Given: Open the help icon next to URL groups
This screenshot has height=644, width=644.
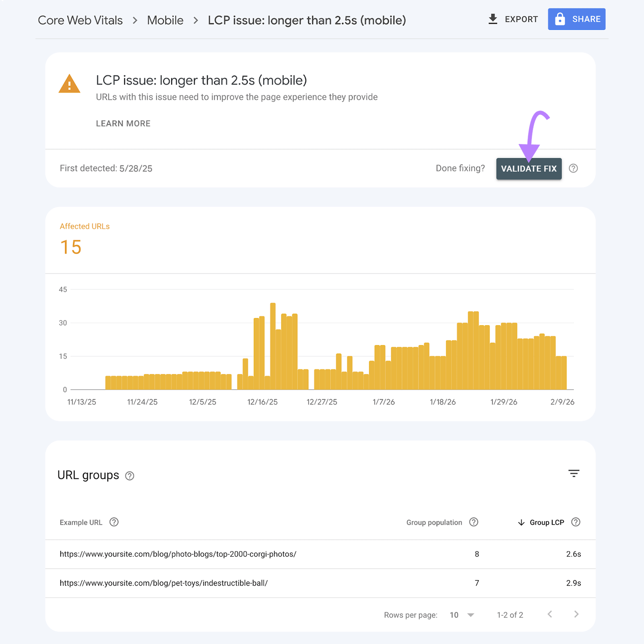Looking at the screenshot, I should 129,476.
